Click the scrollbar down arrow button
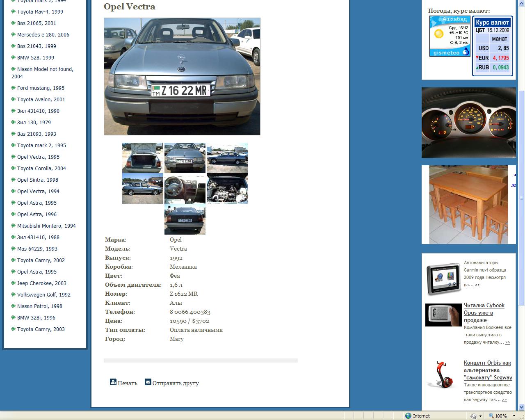This screenshot has width=525, height=420. click(x=522, y=407)
